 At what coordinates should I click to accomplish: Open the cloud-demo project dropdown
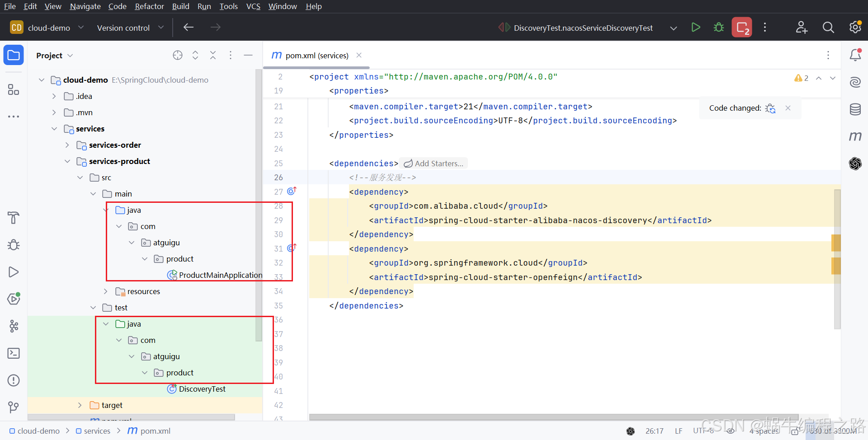[x=47, y=28]
